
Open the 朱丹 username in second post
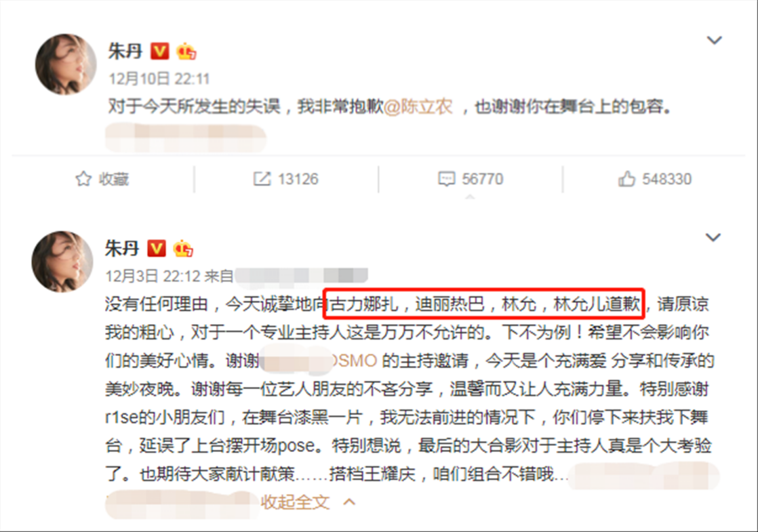pyautogui.click(x=122, y=248)
